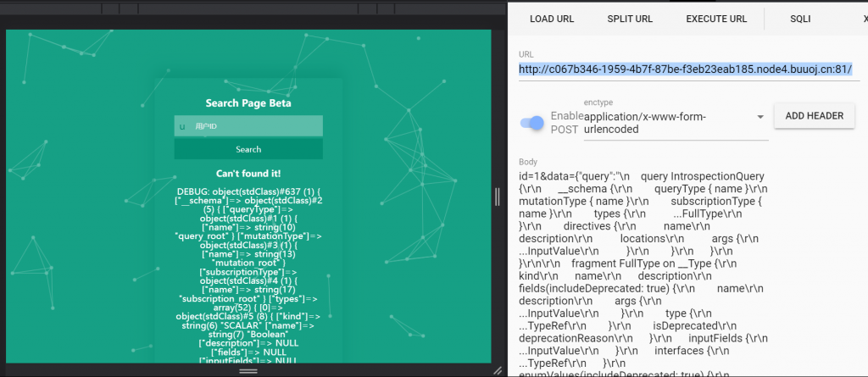Click the 用户ID input field
Image resolution: width=868 pixels, height=377 pixels.
tap(254, 126)
